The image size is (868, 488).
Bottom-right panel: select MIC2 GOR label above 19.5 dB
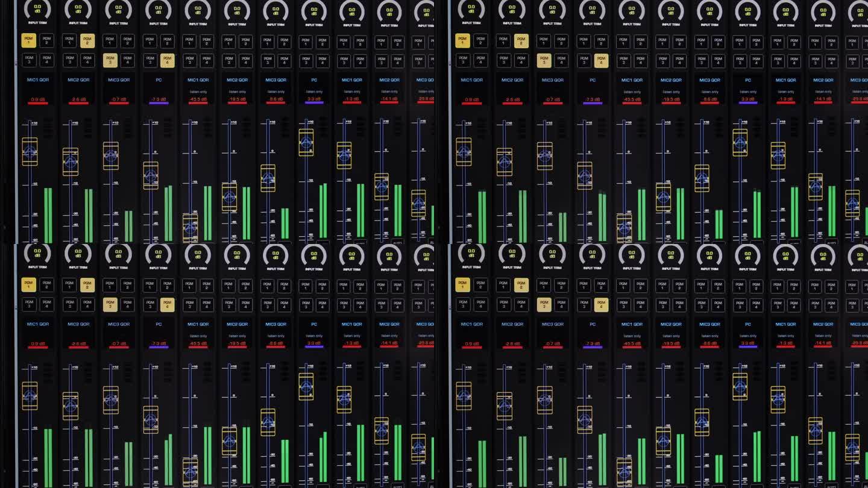coord(671,324)
